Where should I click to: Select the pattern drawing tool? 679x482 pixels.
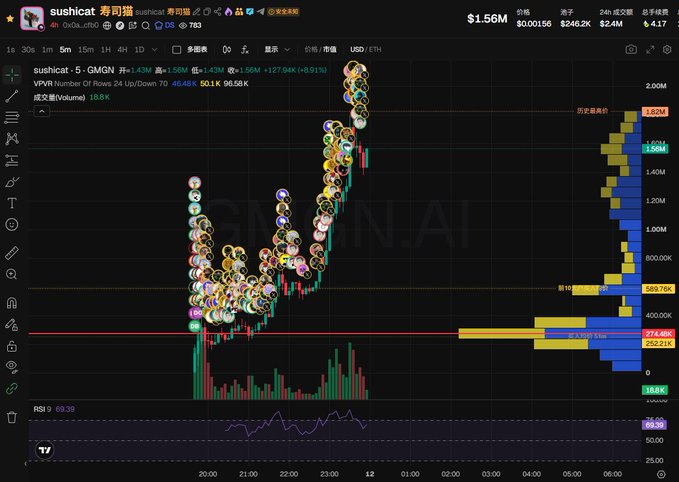coord(12,139)
